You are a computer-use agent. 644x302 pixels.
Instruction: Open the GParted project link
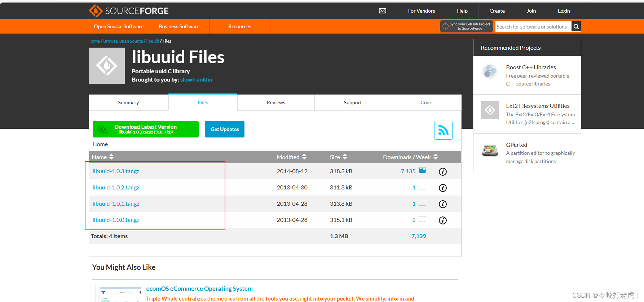coord(516,145)
